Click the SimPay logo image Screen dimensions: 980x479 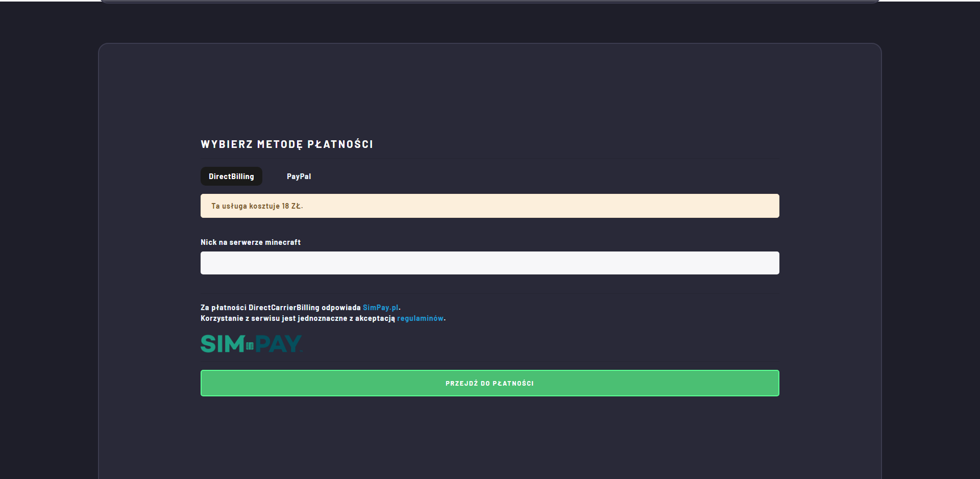click(x=252, y=344)
